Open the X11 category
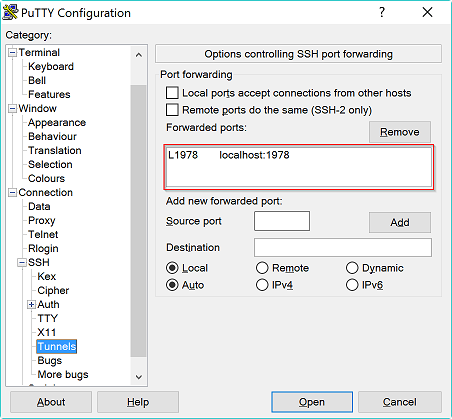This screenshot has height=419, width=452. click(x=46, y=332)
